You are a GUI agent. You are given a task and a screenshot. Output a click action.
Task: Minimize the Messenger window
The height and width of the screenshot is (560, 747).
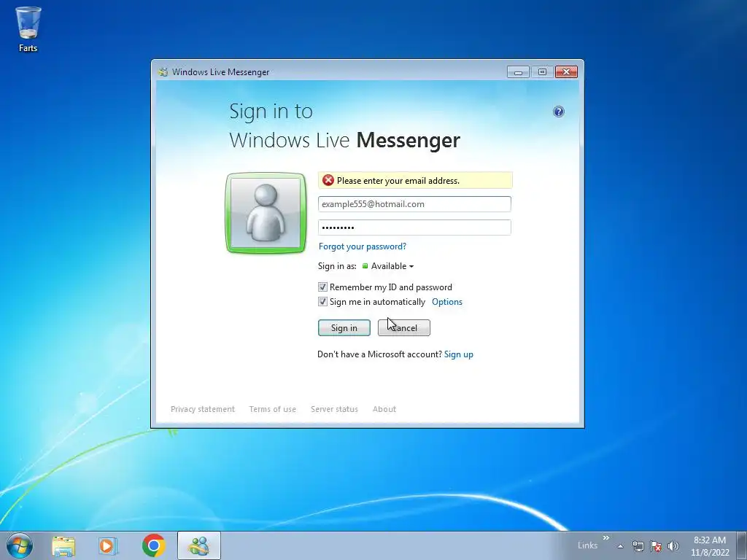pos(519,72)
